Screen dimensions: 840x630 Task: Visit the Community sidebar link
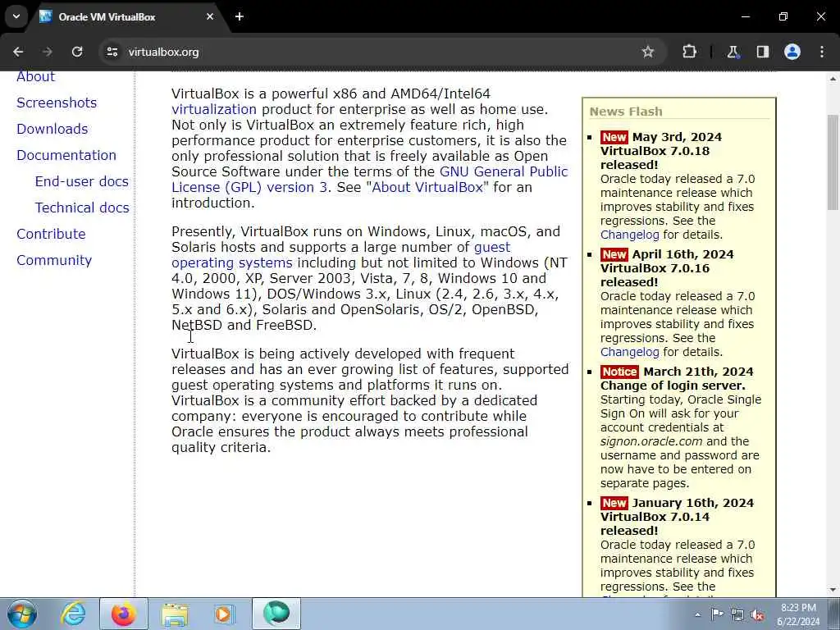pyautogui.click(x=54, y=260)
